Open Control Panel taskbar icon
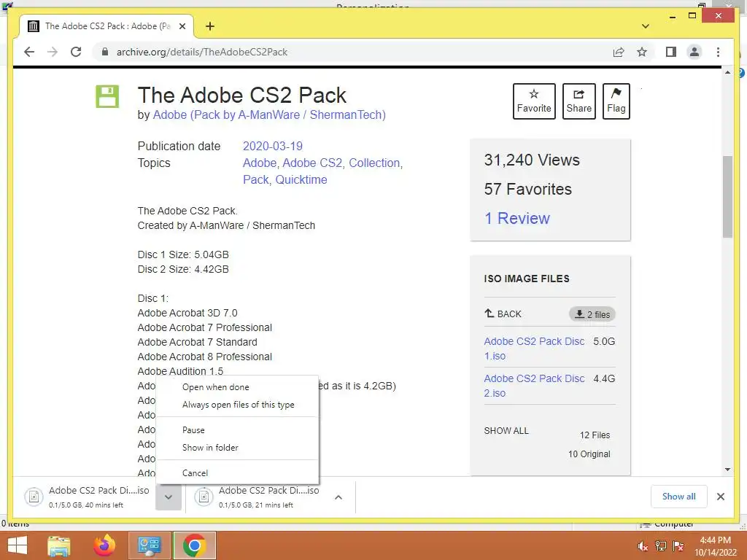Viewport: 747px width, 560px height. (x=150, y=545)
